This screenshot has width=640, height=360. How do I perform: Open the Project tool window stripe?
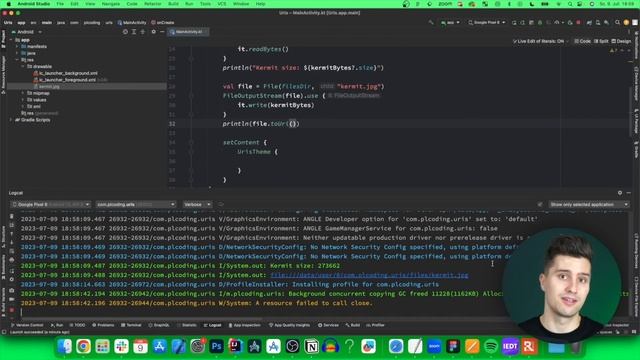pos(3,39)
